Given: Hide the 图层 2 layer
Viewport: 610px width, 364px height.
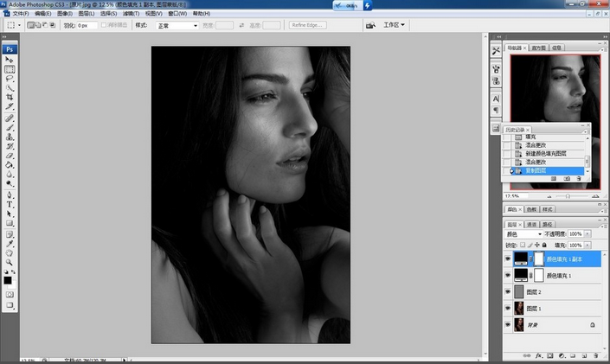Looking at the screenshot, I should click(x=508, y=291).
